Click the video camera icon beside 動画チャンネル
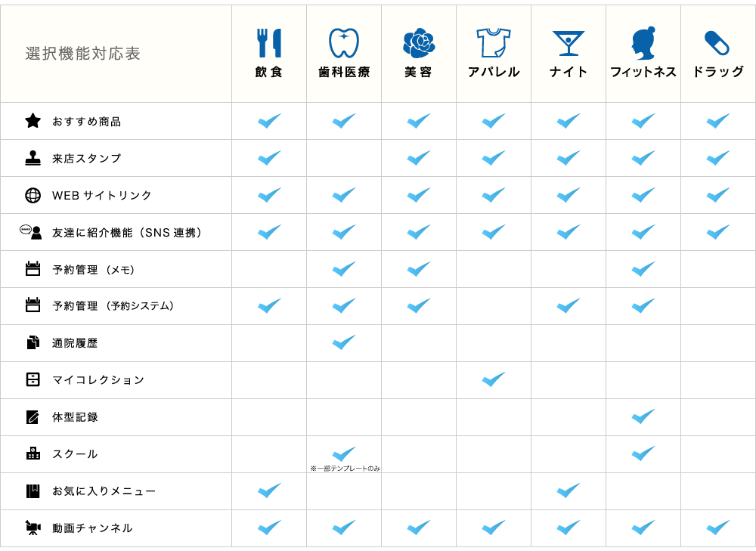This screenshot has height=551, width=756. point(33,528)
